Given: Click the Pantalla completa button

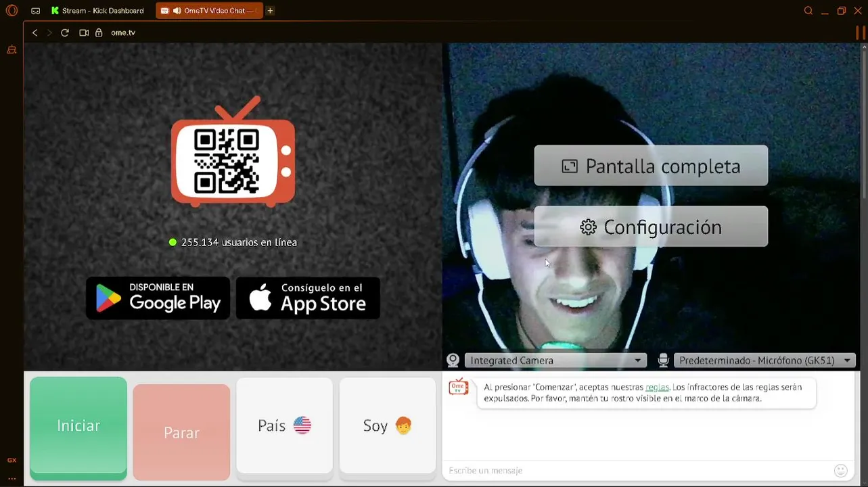Looking at the screenshot, I should coord(651,166).
